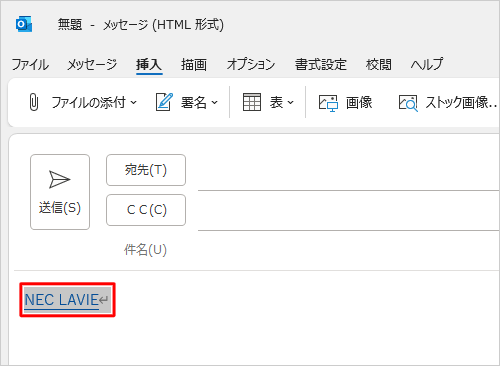Click the 送信(S) button label
This screenshot has width=500, height=366.
click(60, 208)
